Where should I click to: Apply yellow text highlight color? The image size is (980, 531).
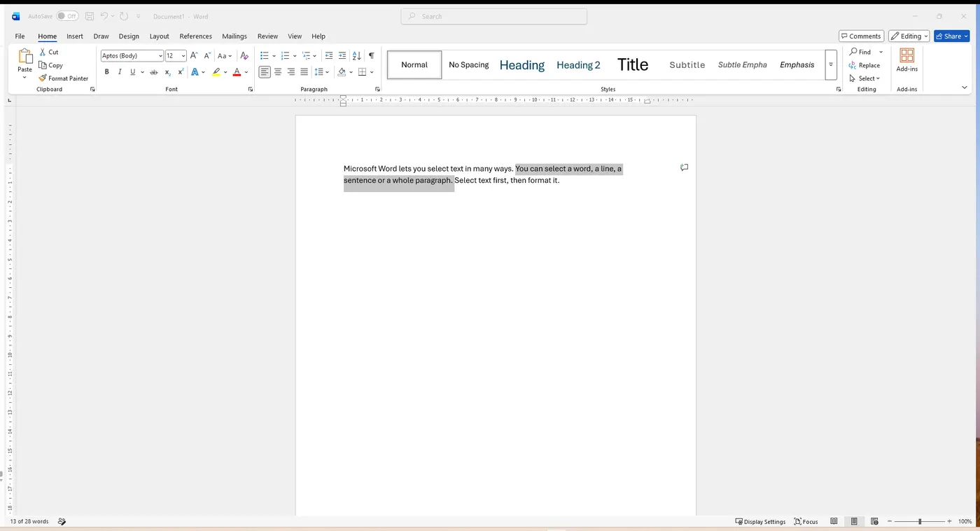point(216,72)
